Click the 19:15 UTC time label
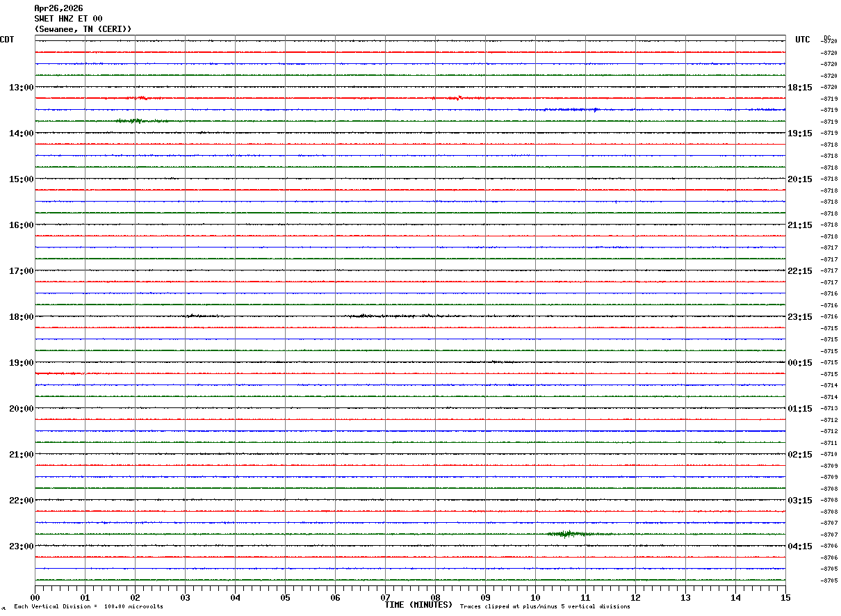Image resolution: width=841 pixels, height=616 pixels. pos(799,133)
